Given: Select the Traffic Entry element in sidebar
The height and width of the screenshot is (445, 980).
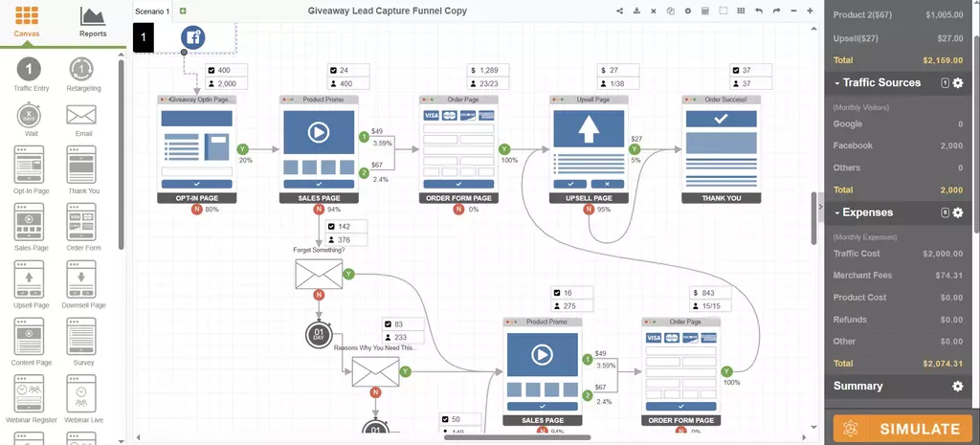Looking at the screenshot, I should pos(32,75).
